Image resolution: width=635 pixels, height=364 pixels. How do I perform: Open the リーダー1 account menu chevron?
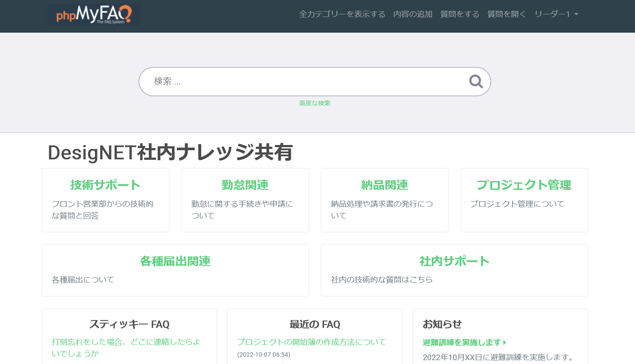click(577, 14)
